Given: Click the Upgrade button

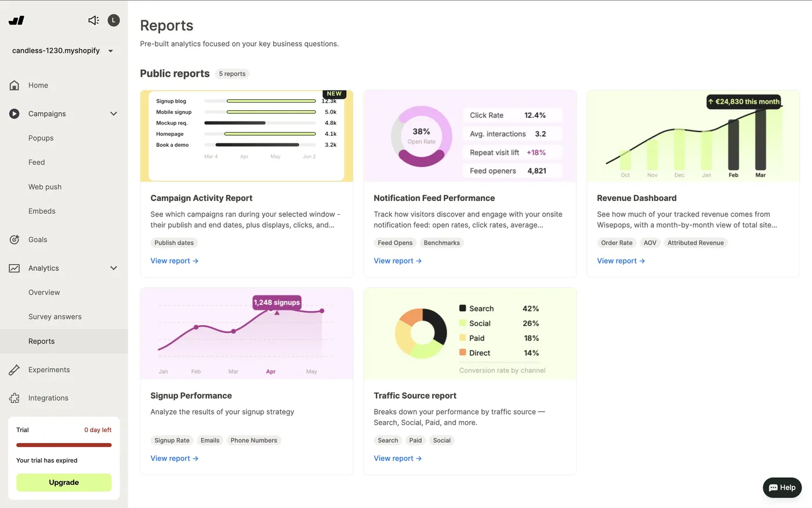Looking at the screenshot, I should (64, 482).
